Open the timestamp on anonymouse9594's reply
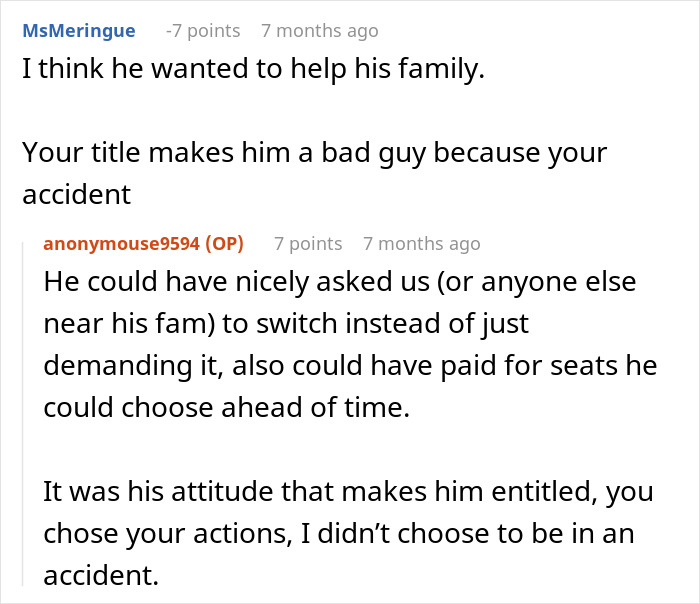 [421, 243]
